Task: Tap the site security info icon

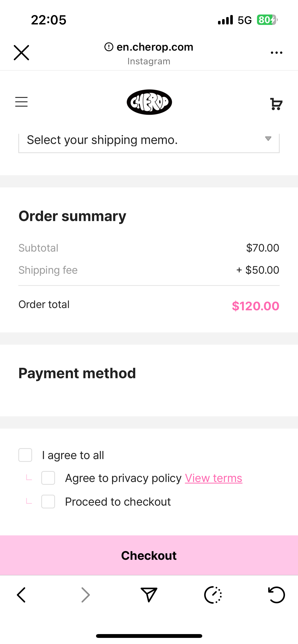Action: tap(109, 47)
